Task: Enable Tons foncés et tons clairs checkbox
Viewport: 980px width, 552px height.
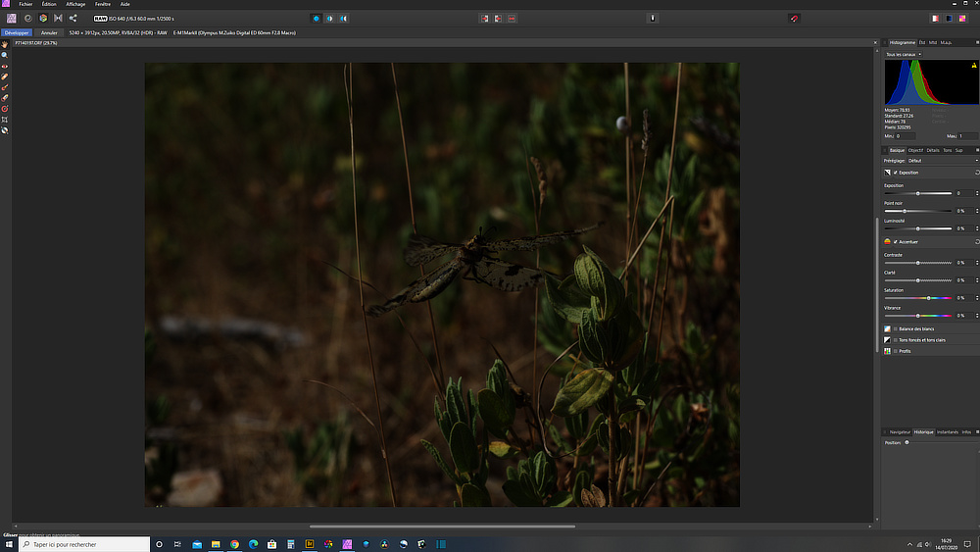Action: point(895,340)
